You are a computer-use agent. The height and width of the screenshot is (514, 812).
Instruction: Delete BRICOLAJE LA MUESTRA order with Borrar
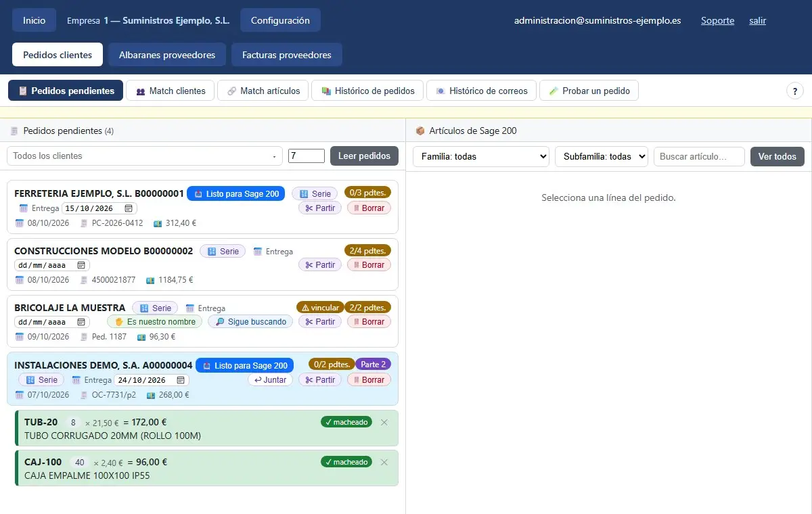pyautogui.click(x=369, y=322)
